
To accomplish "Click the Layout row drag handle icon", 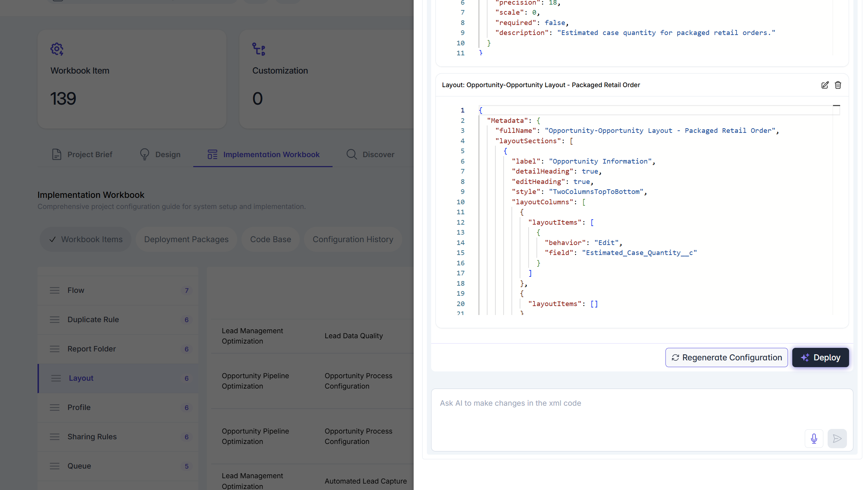I will click(56, 378).
